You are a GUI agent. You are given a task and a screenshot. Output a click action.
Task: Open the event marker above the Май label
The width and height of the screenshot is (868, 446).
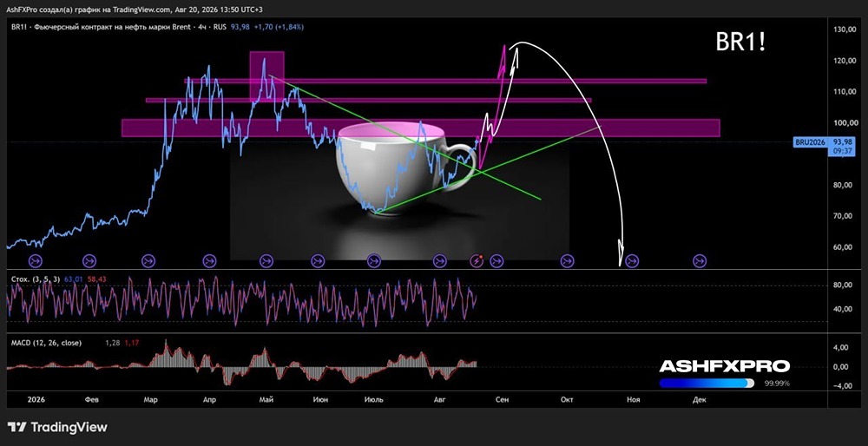(266, 260)
